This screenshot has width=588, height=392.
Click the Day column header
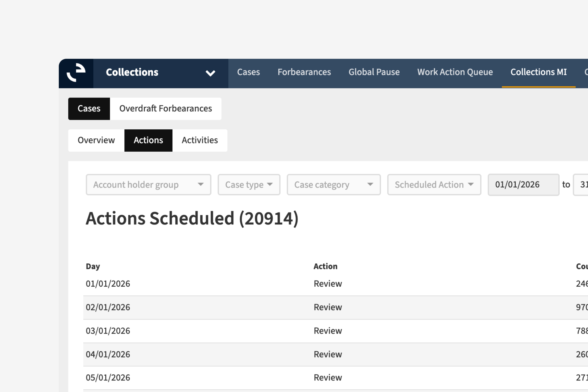(x=93, y=267)
